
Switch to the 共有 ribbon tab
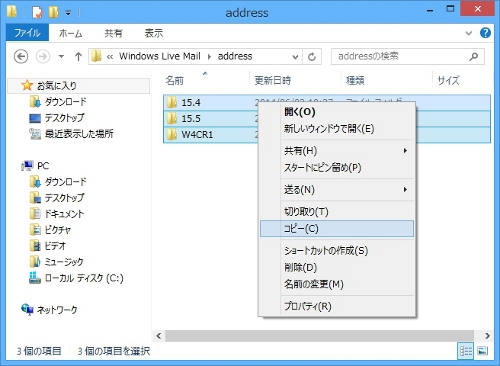[x=113, y=33]
